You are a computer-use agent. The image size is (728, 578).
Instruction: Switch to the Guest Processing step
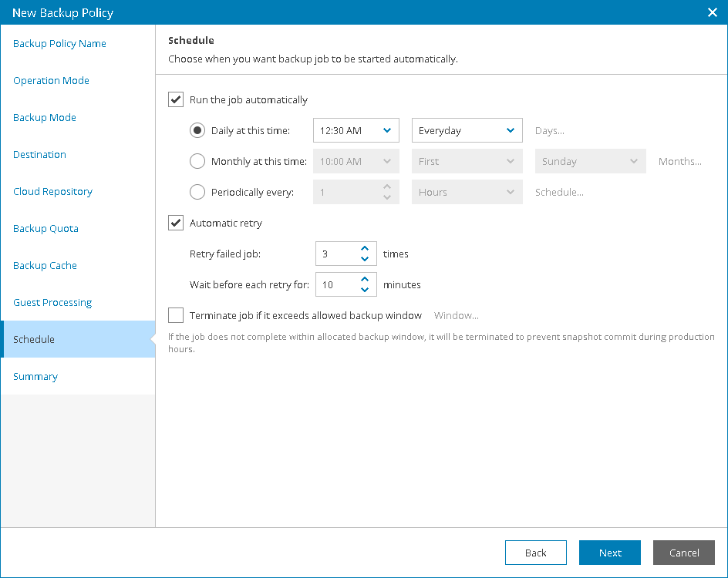click(x=52, y=303)
